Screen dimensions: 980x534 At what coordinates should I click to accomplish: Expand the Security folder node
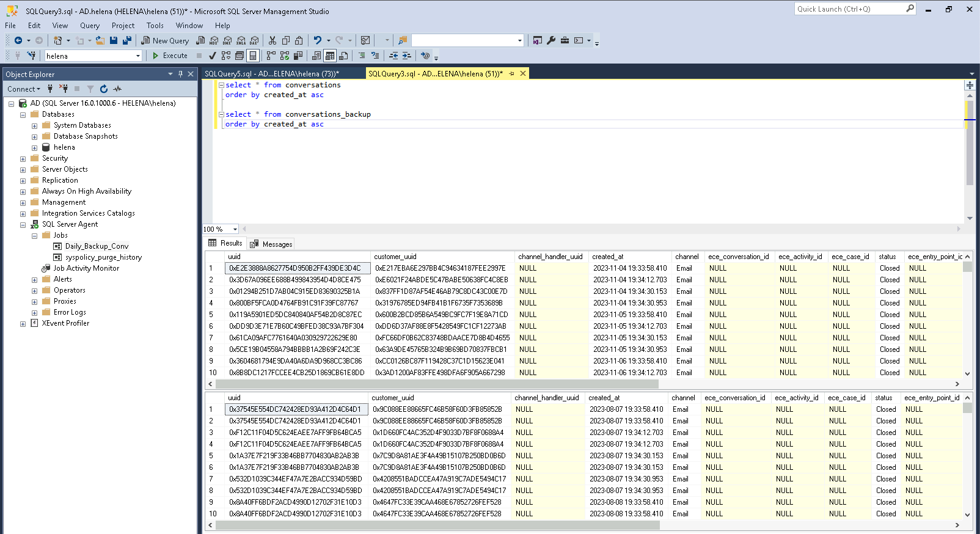click(x=23, y=159)
